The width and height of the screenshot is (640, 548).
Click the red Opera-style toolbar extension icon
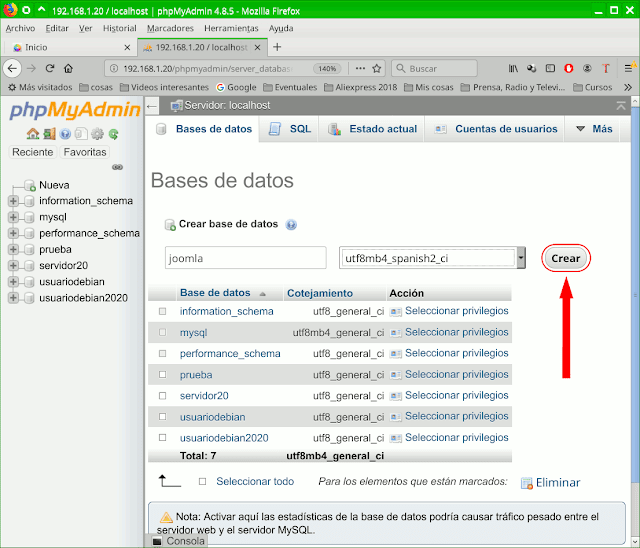click(x=568, y=68)
